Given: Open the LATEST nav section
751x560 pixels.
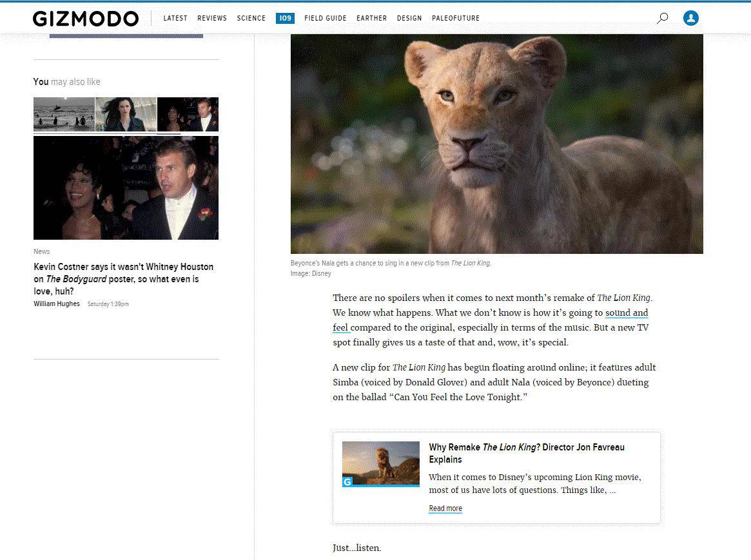Looking at the screenshot, I should 175,18.
